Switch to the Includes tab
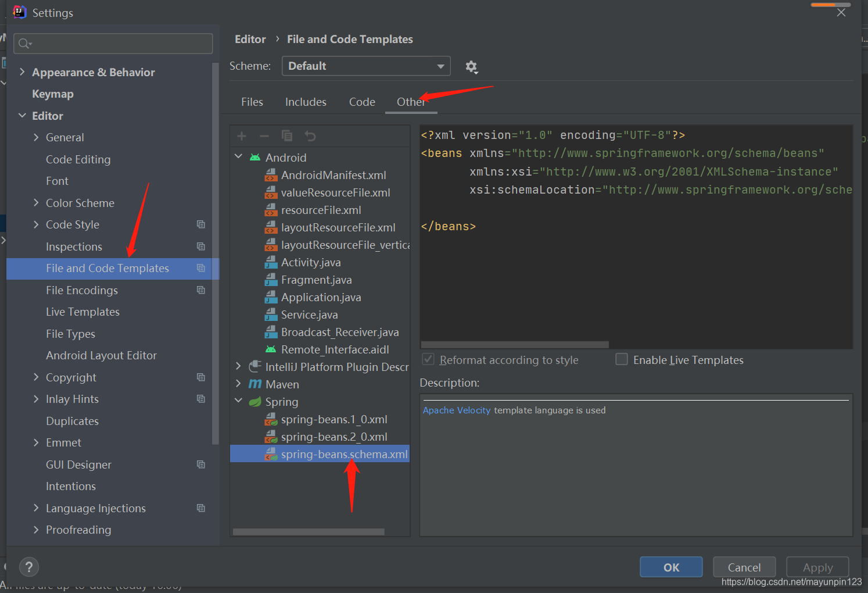 306,101
